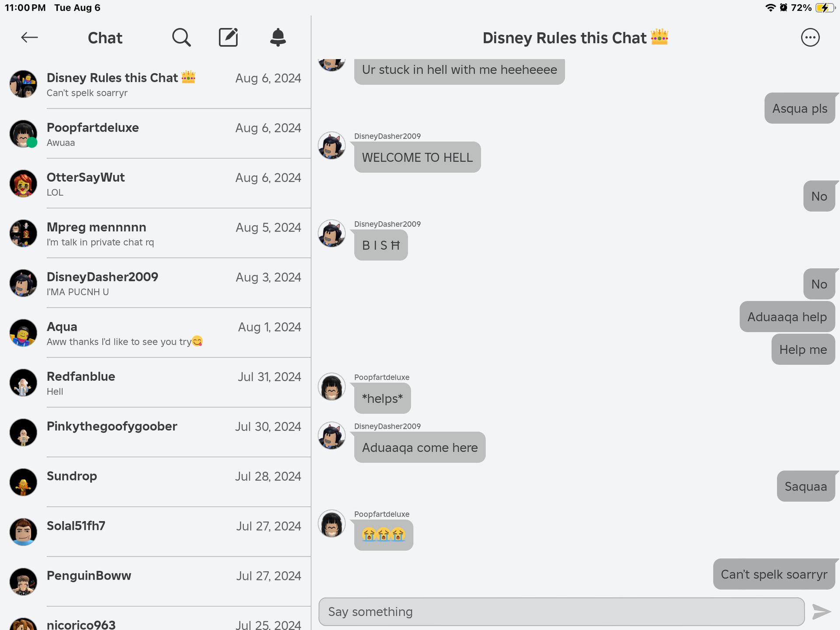Open the Mpreg mennnnn group chat
This screenshot has width=840, height=630.
[x=155, y=233]
